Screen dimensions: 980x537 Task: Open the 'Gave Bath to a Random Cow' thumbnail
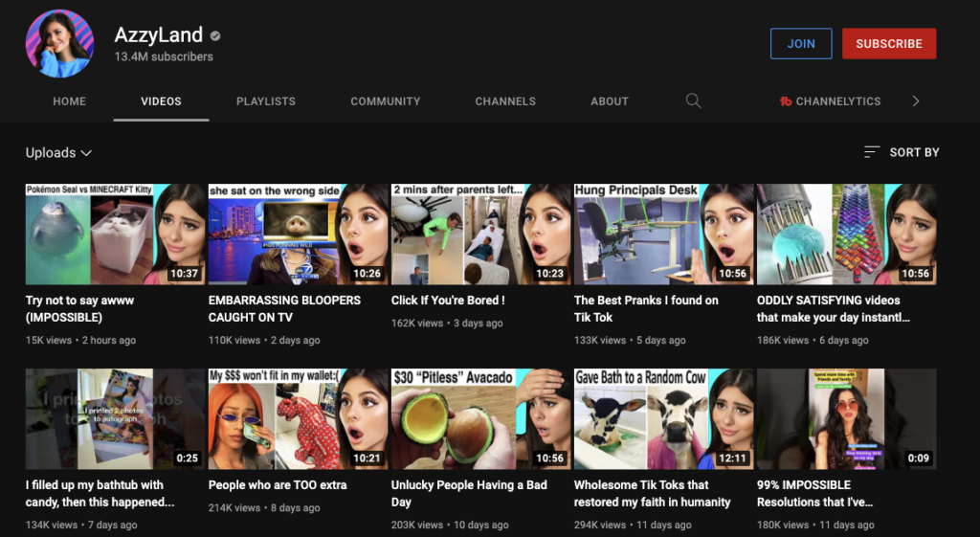[x=664, y=419]
